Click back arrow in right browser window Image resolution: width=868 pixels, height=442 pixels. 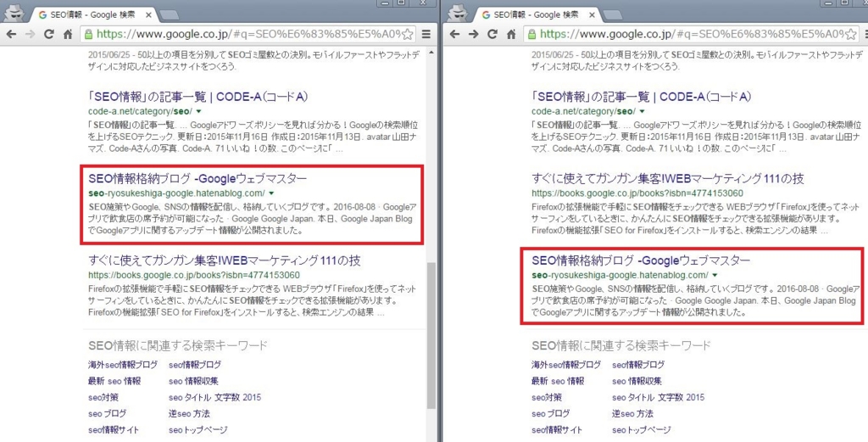(454, 34)
